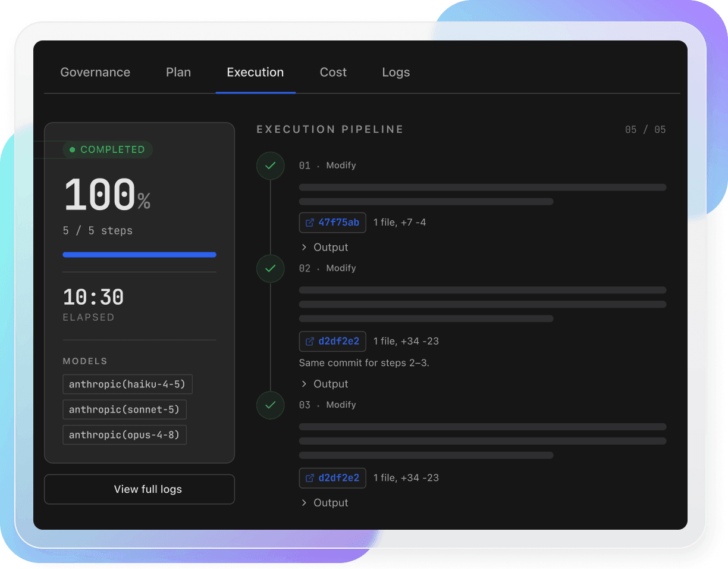
Task: Expand Output for step 03
Action: (x=325, y=503)
